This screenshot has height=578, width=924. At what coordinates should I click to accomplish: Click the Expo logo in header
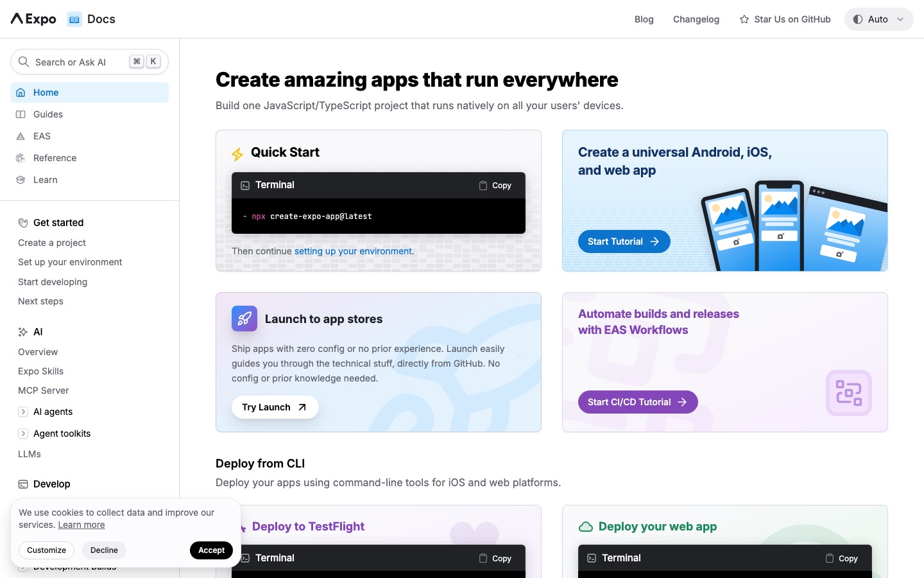(33, 19)
